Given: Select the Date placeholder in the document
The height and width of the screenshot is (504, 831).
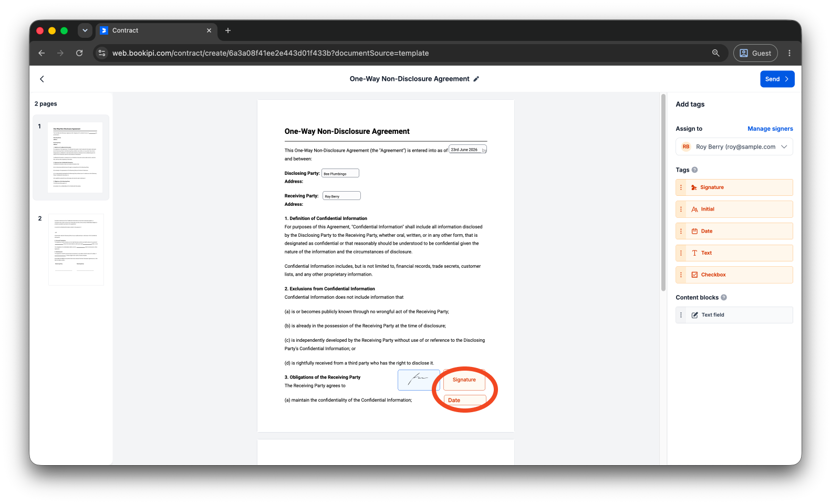Looking at the screenshot, I should (465, 400).
